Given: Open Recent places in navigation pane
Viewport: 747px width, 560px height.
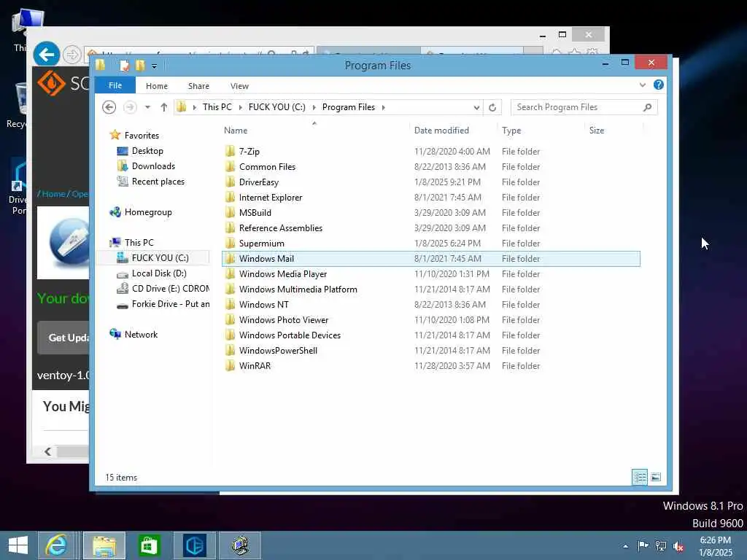Looking at the screenshot, I should (158, 182).
